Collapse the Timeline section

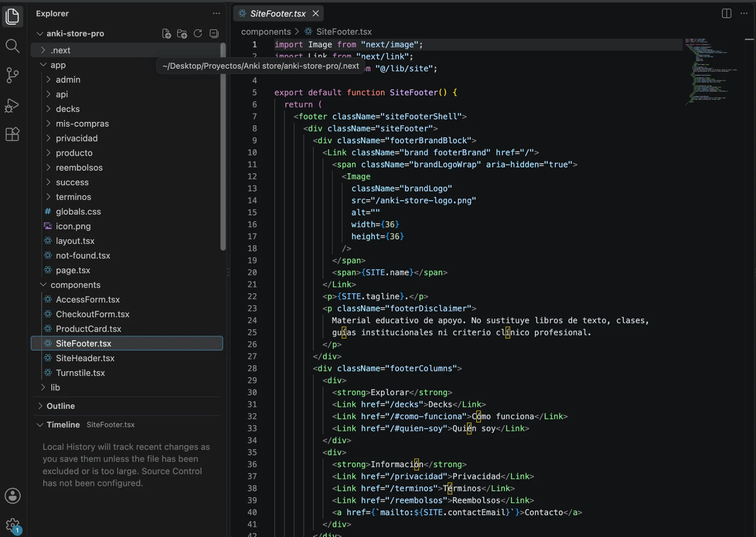[x=127, y=425]
